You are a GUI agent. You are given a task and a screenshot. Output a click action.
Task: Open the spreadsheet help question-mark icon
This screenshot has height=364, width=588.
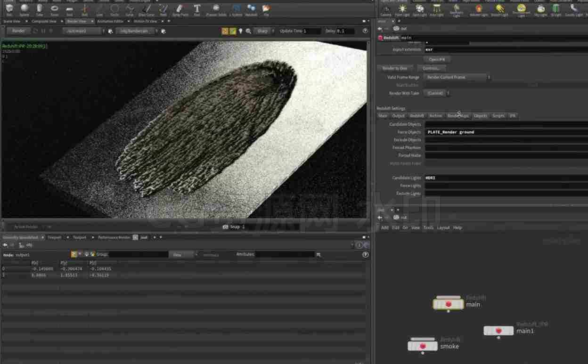(365, 255)
